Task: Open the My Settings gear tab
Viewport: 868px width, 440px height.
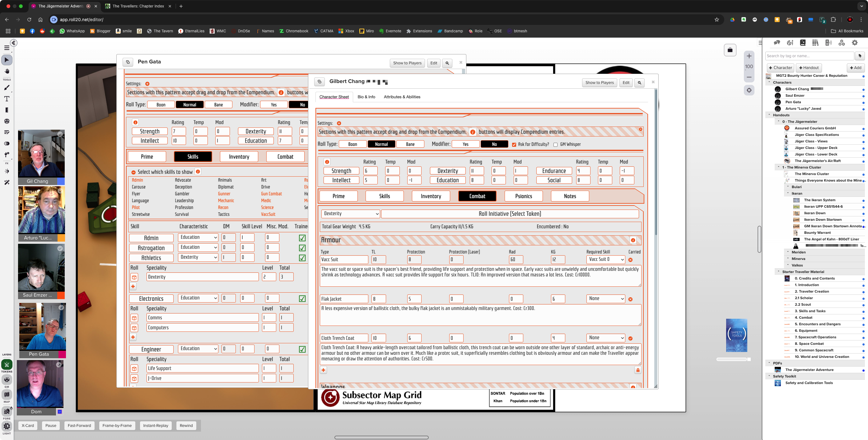Action: (855, 43)
